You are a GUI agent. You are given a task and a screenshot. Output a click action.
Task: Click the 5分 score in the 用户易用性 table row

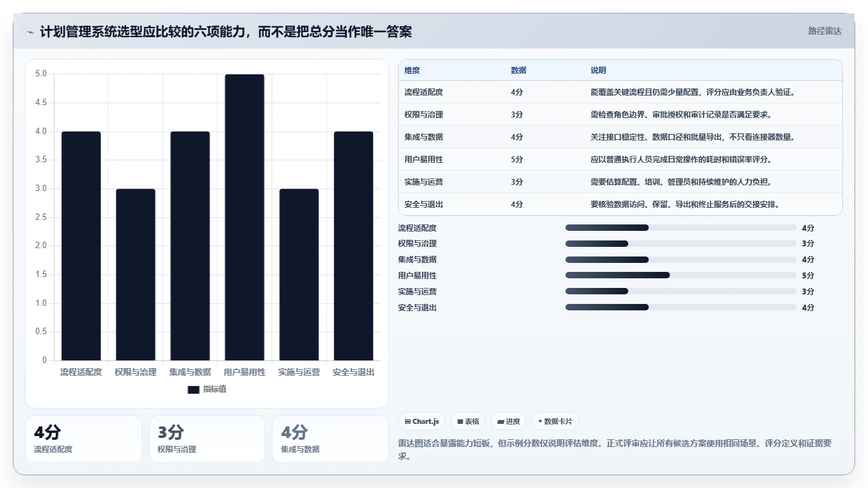point(517,160)
